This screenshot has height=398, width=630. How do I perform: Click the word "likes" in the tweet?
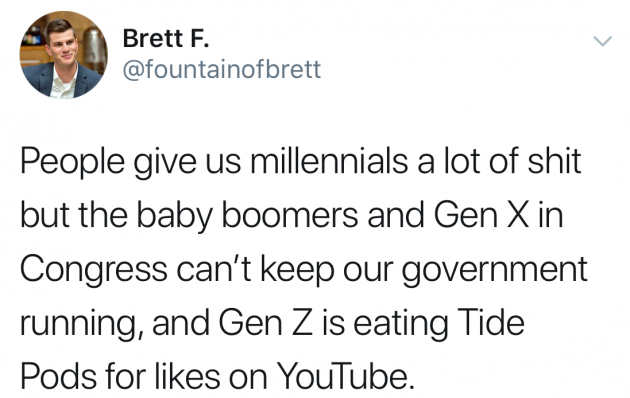click(187, 376)
